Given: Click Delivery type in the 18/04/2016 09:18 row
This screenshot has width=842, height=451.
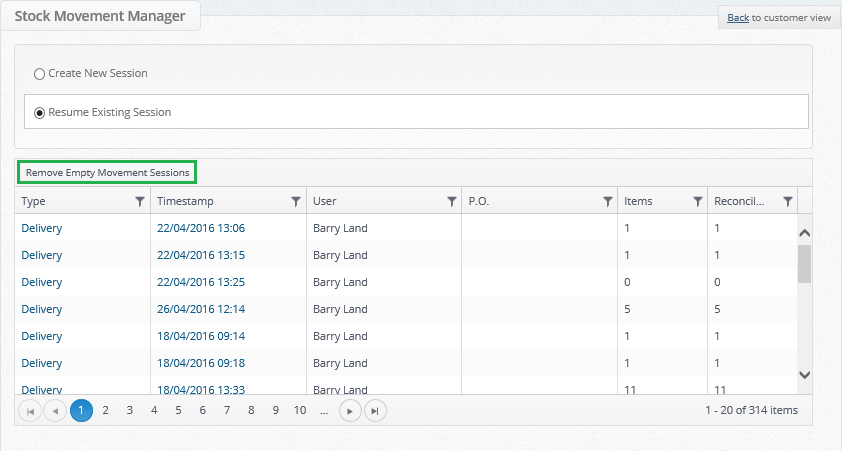Looking at the screenshot, I should 42,363.
